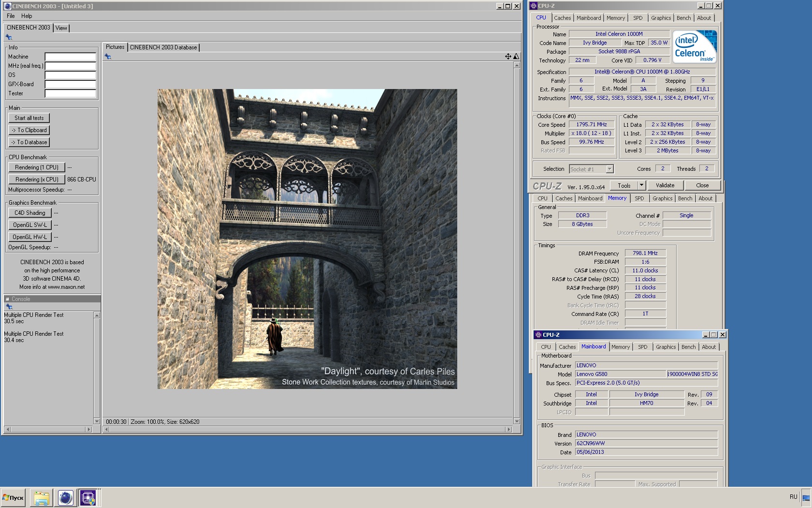
Task: Switch to the View tab in CINEBENCH
Action: [61, 28]
